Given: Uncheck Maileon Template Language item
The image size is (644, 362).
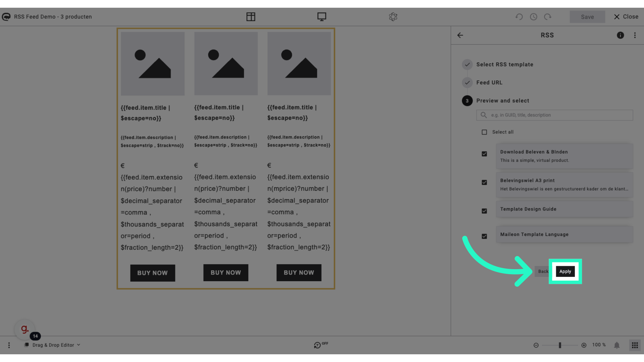Looking at the screenshot, I should [484, 236].
